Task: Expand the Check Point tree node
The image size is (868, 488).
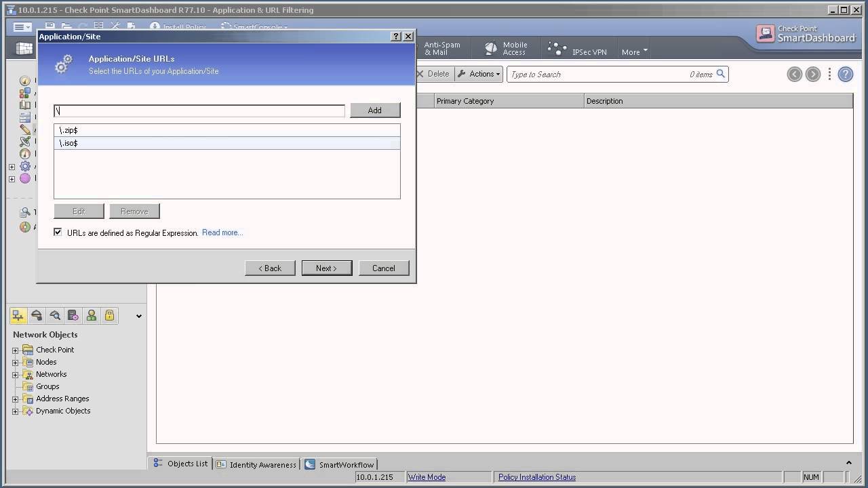Action: (x=16, y=350)
